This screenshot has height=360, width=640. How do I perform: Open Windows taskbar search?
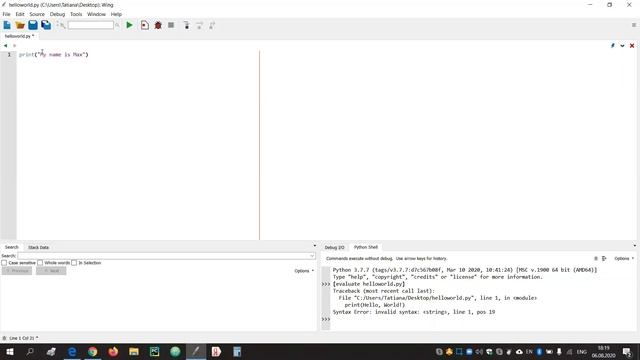click(x=30, y=351)
